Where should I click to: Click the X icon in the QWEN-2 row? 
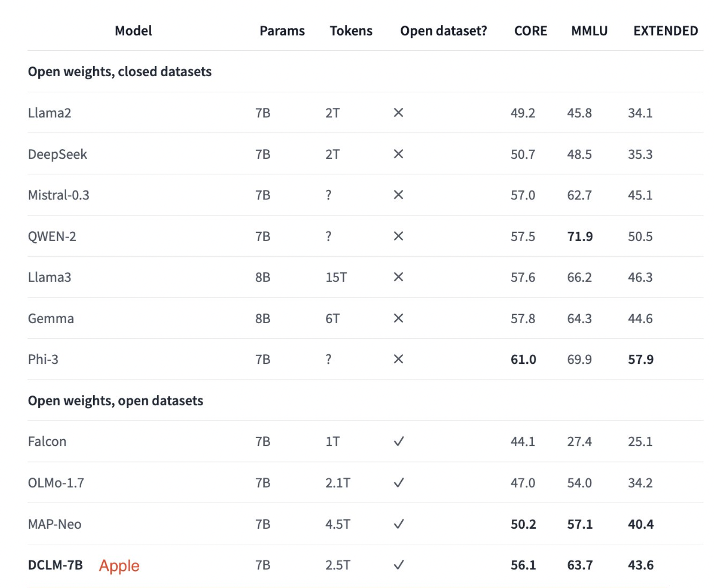click(398, 236)
